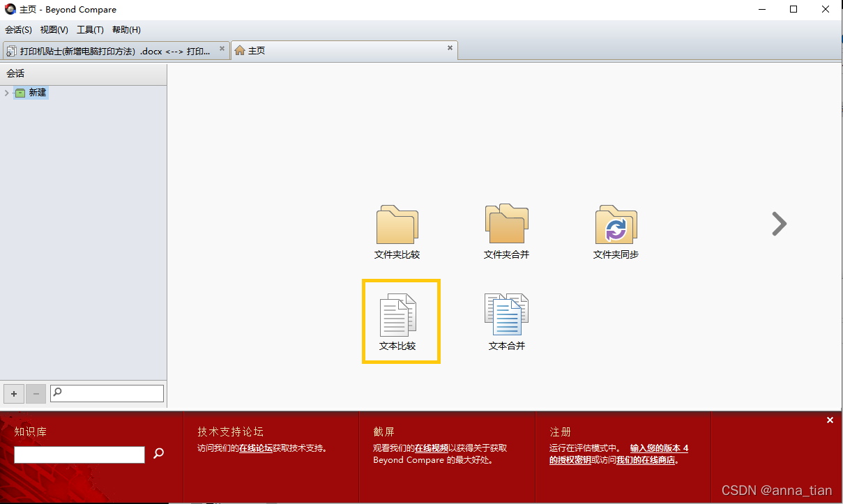Focus the sessions search filter field
Image resolution: width=843 pixels, height=504 pixels.
coord(107,393)
